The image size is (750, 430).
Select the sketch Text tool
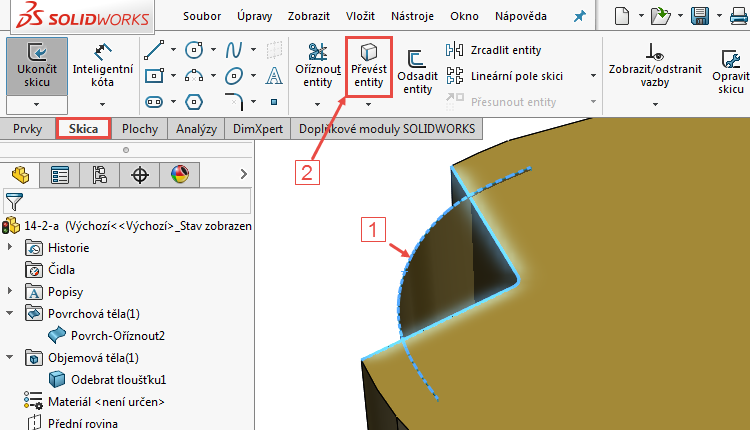coord(274,76)
